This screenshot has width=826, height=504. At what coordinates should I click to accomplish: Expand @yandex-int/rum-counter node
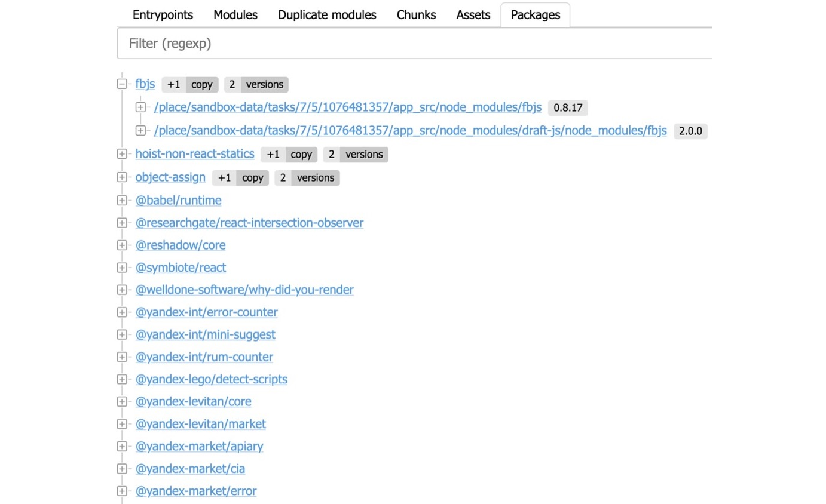[x=123, y=357]
